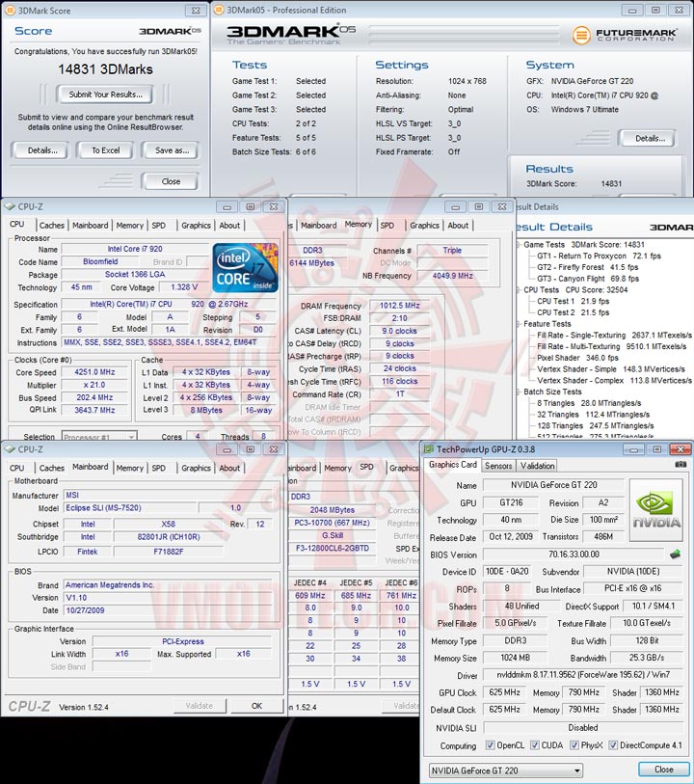This screenshot has width=694, height=784.
Task: Open Memory tab in the CPU-Z motherboard window
Action: pyautogui.click(x=129, y=468)
